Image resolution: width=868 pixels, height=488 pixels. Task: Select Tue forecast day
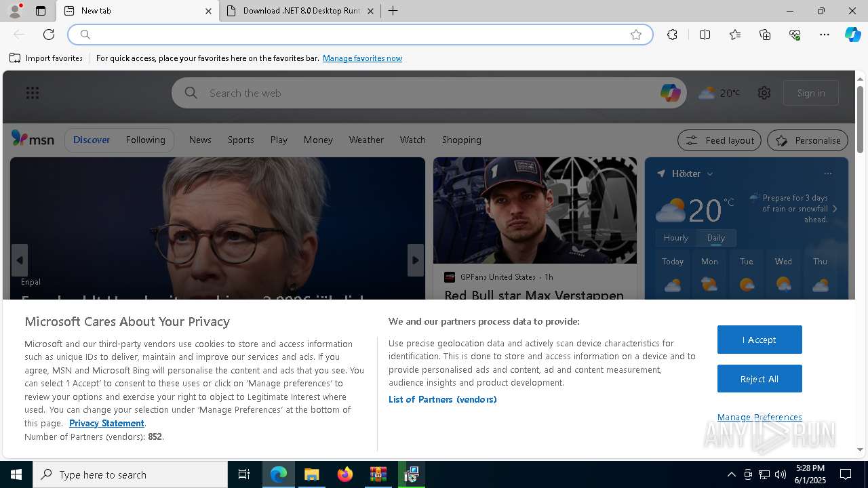coord(746,274)
